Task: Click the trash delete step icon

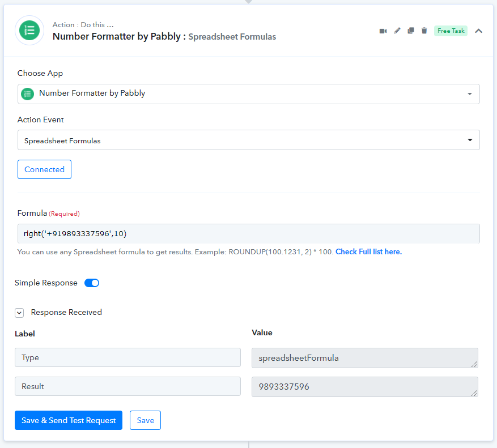Action: coord(424,31)
